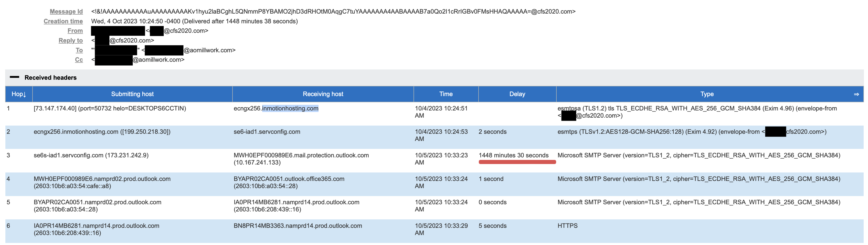The height and width of the screenshot is (245, 868).
Task: Sort by the Hop column header
Action: tap(18, 94)
